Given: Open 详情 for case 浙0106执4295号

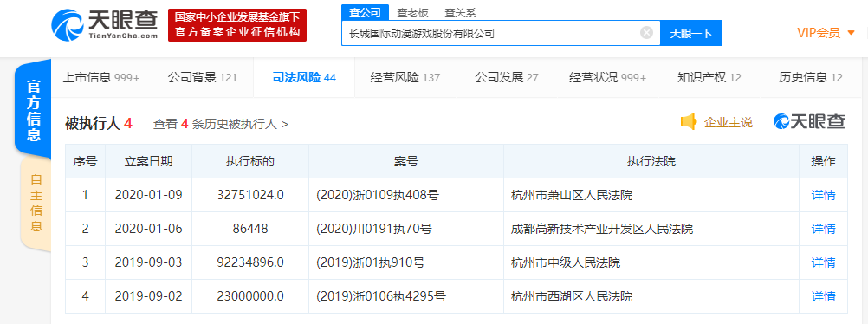Looking at the screenshot, I should click(x=823, y=296).
